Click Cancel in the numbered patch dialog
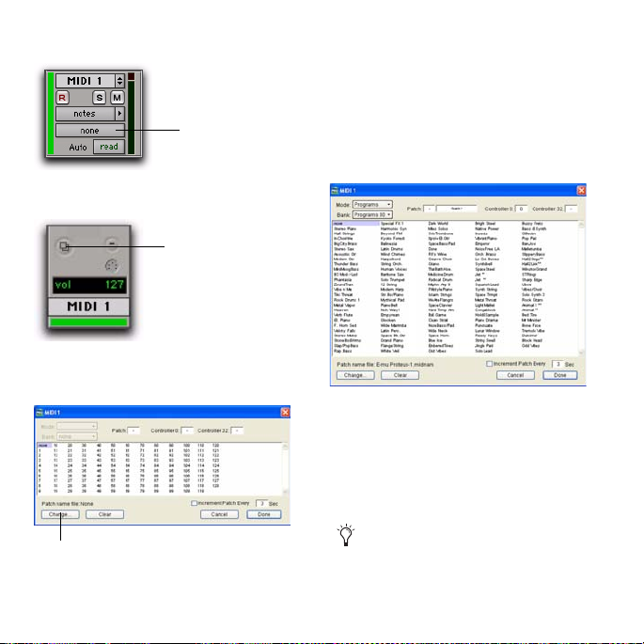The width and height of the screenshot is (644, 644). point(219,514)
